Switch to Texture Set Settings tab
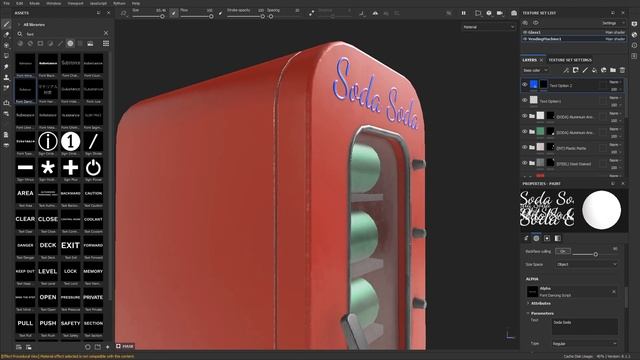This screenshot has height=360, width=640. pyautogui.click(x=570, y=60)
